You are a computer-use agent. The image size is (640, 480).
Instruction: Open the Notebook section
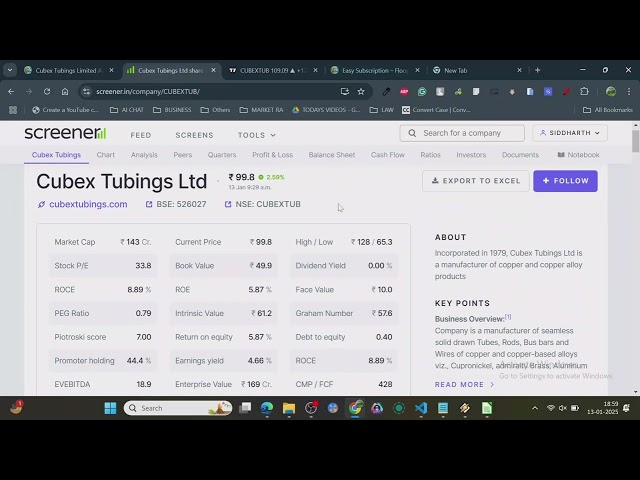(578, 155)
